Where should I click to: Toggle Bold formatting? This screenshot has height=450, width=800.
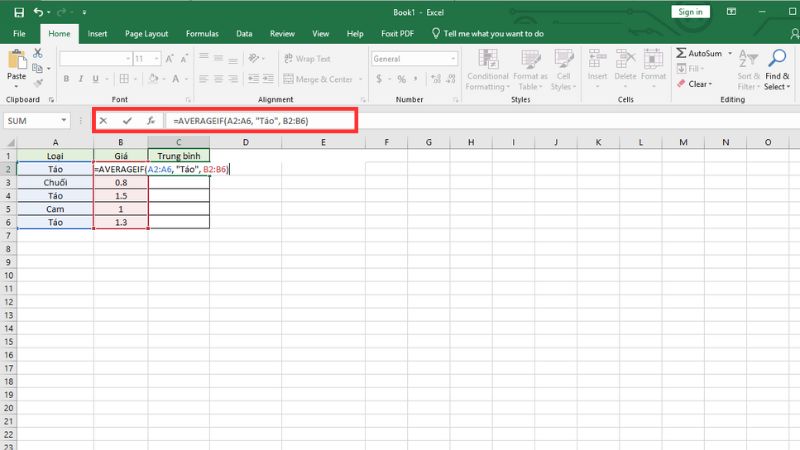(66, 79)
